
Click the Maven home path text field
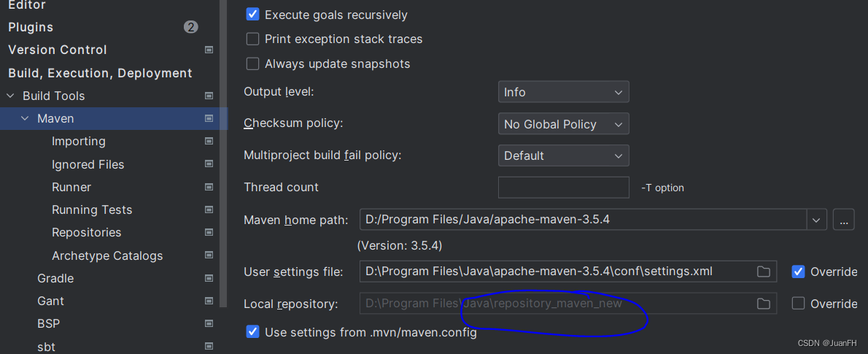tap(583, 220)
